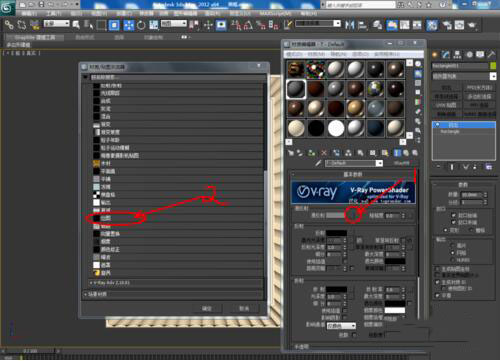Select the 栅格 (Grid) radio button
The image size is (500, 361).
471,230
